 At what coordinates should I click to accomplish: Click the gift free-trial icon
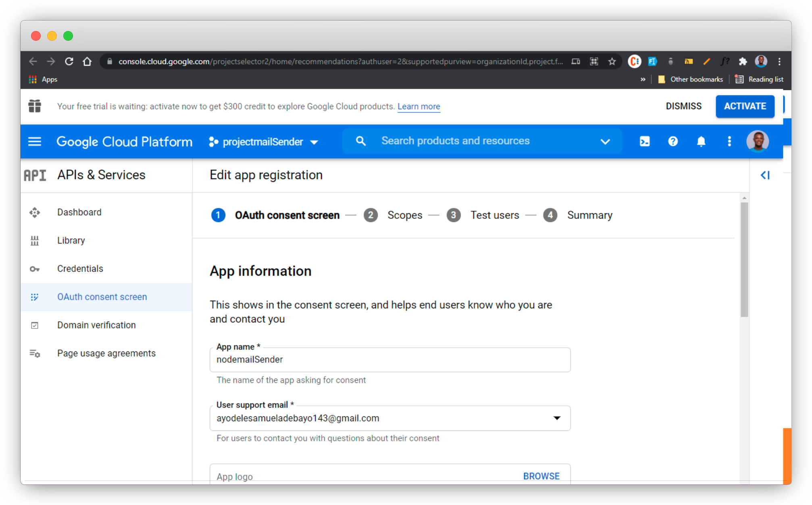click(x=35, y=106)
